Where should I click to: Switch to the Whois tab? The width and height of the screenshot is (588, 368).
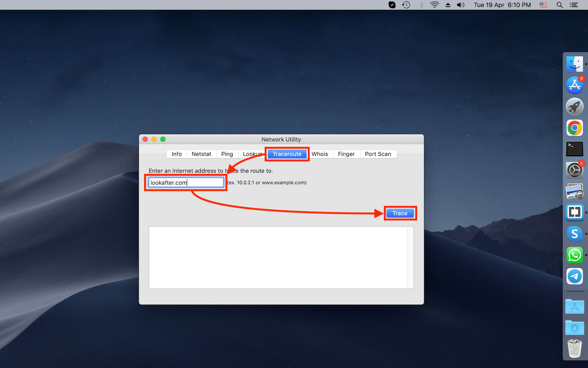[319, 154]
